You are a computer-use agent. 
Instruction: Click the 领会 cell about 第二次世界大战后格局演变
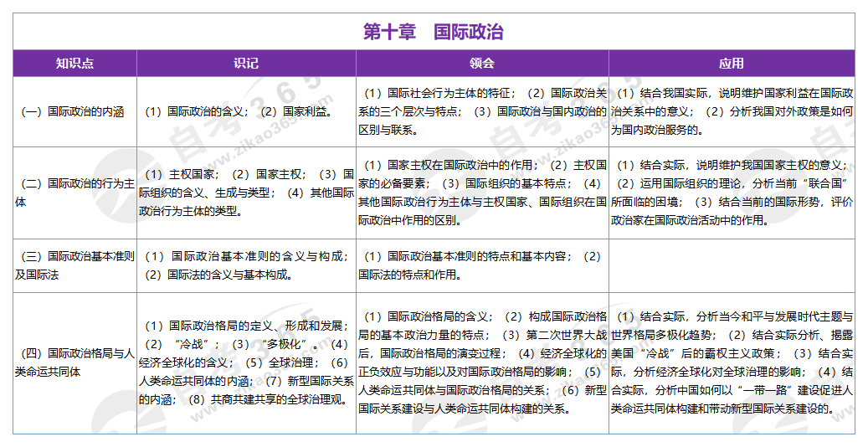click(482, 362)
